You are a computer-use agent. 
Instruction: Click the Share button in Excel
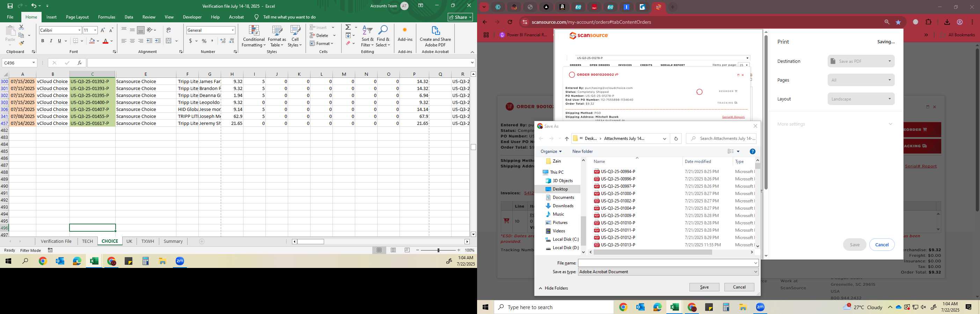460,17
